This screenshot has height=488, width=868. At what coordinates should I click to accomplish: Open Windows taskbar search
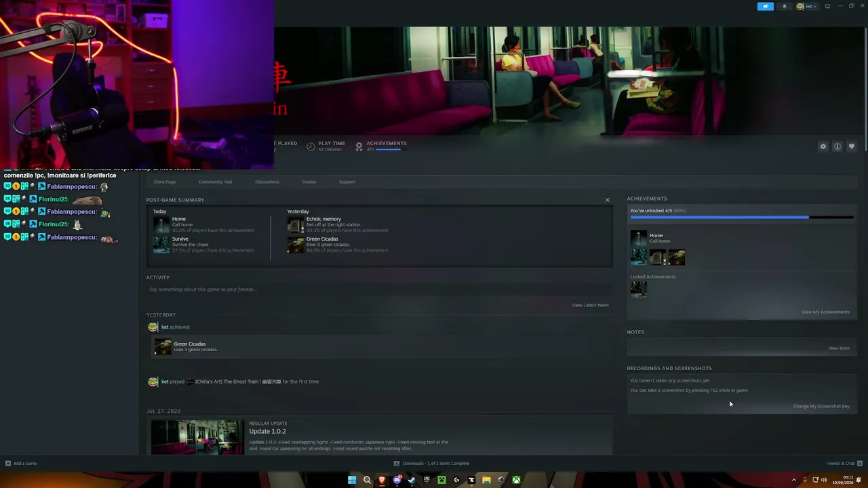pos(367,480)
